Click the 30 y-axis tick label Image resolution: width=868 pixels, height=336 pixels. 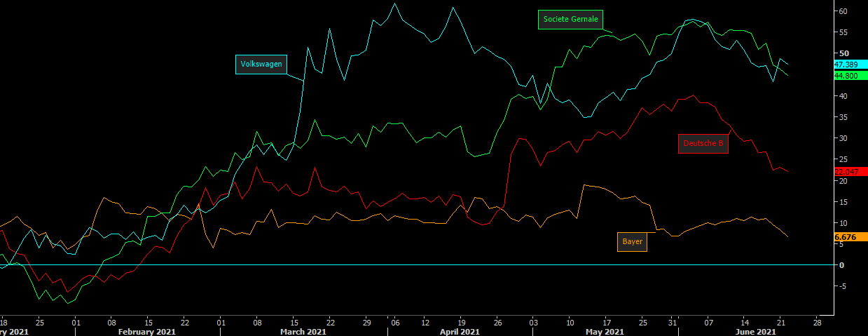(x=843, y=138)
